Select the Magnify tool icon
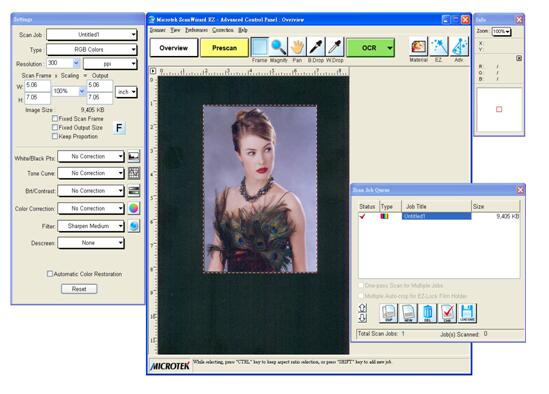The image size is (549, 394). click(278, 47)
